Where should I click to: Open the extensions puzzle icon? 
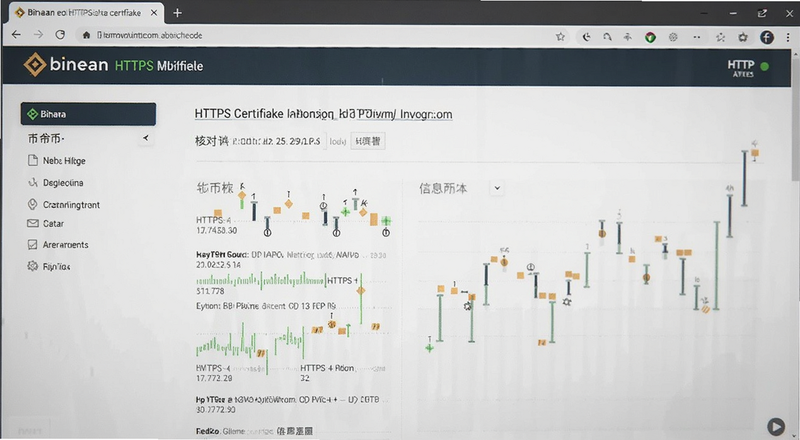pos(743,37)
